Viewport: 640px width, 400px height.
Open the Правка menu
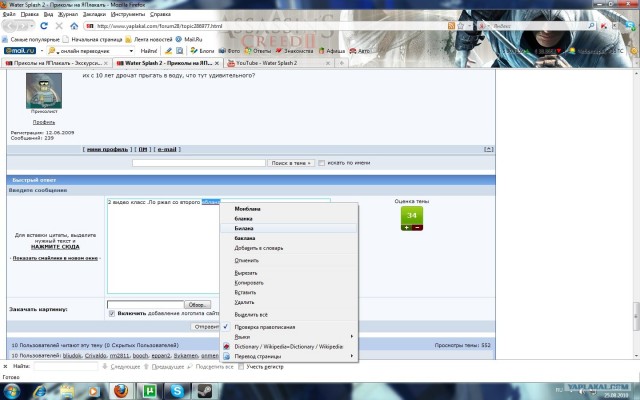click(x=29, y=14)
